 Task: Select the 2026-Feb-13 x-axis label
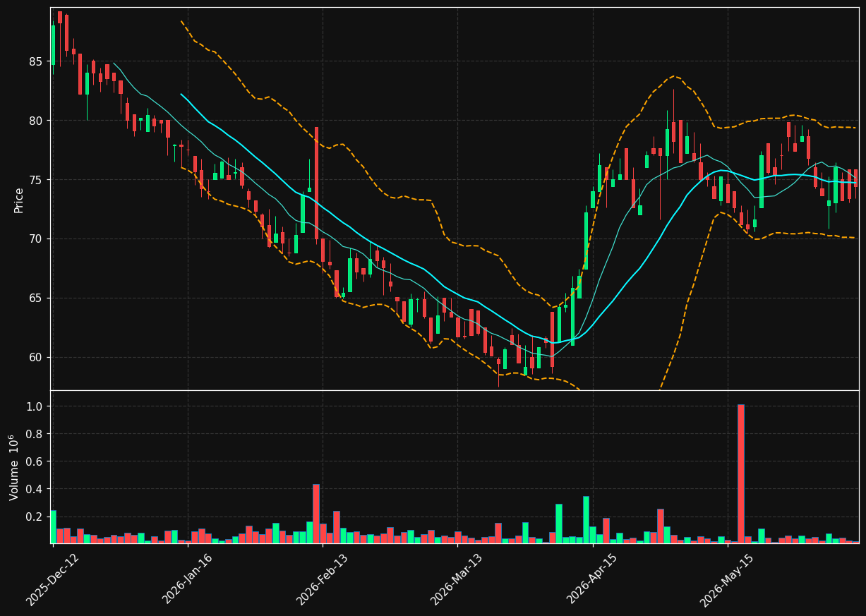pos(322,579)
